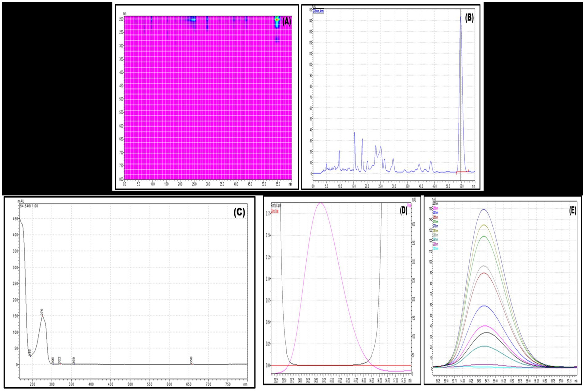Click the nm axis label in contour plot A
Image resolution: width=585 pixels, height=392 pixels.
point(124,14)
